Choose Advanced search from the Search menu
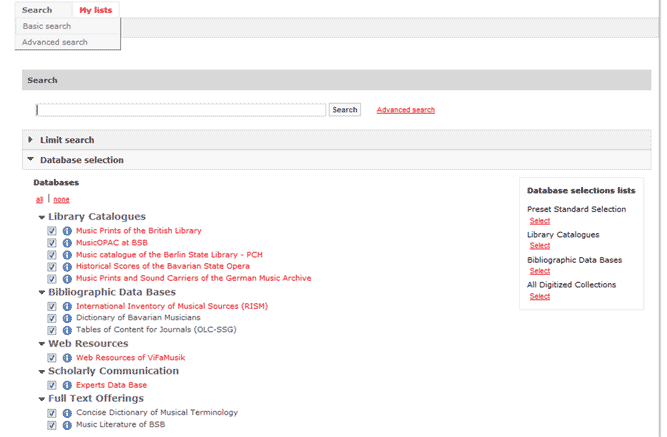 (55, 42)
